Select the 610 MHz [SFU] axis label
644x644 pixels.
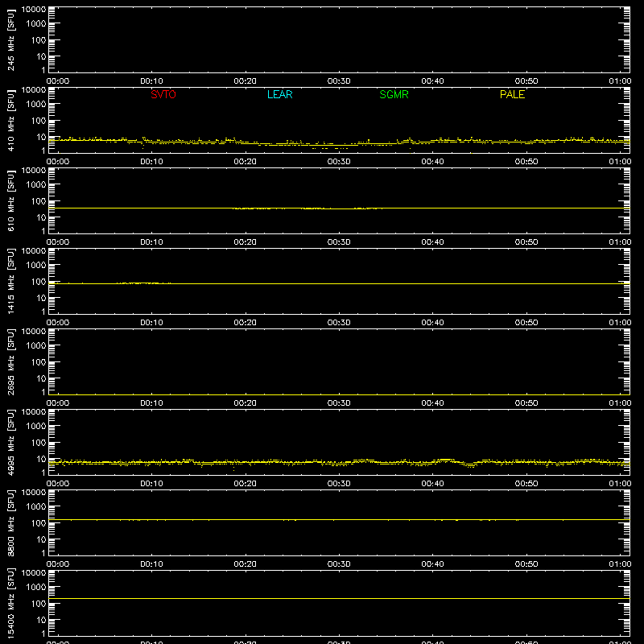[10, 200]
